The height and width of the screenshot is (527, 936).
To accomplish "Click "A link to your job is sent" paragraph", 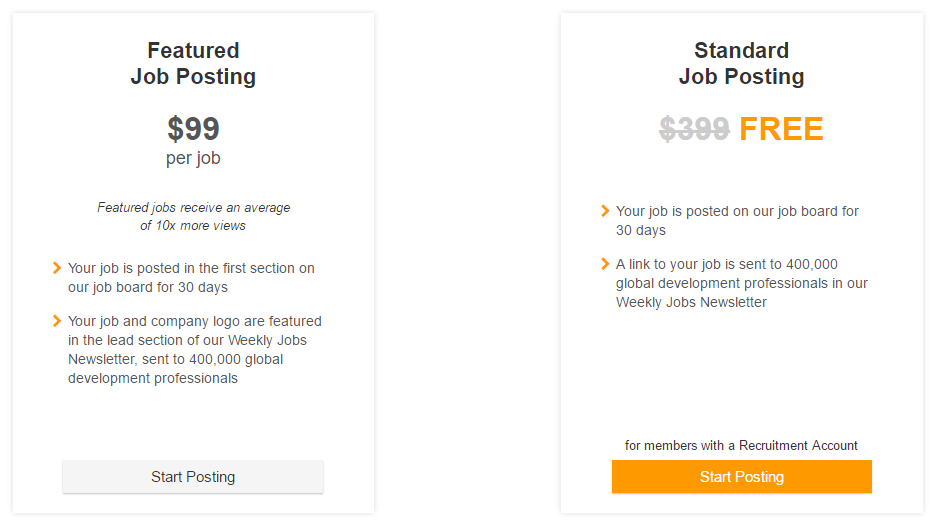I will pos(741,283).
